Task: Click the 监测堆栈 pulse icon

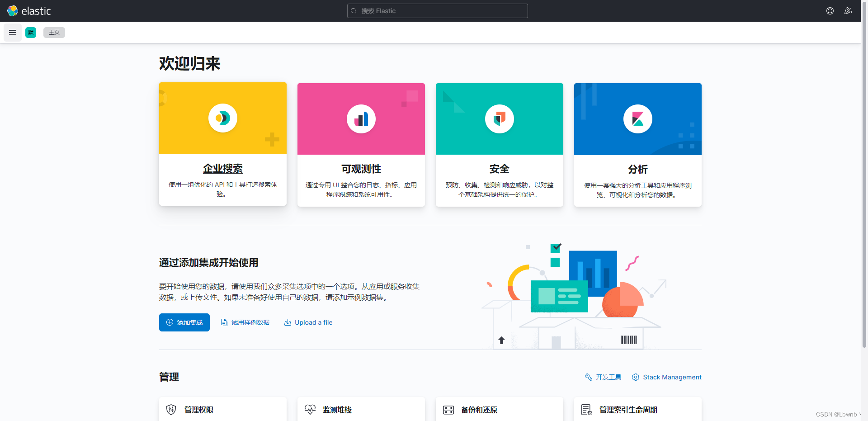Action: pos(310,410)
